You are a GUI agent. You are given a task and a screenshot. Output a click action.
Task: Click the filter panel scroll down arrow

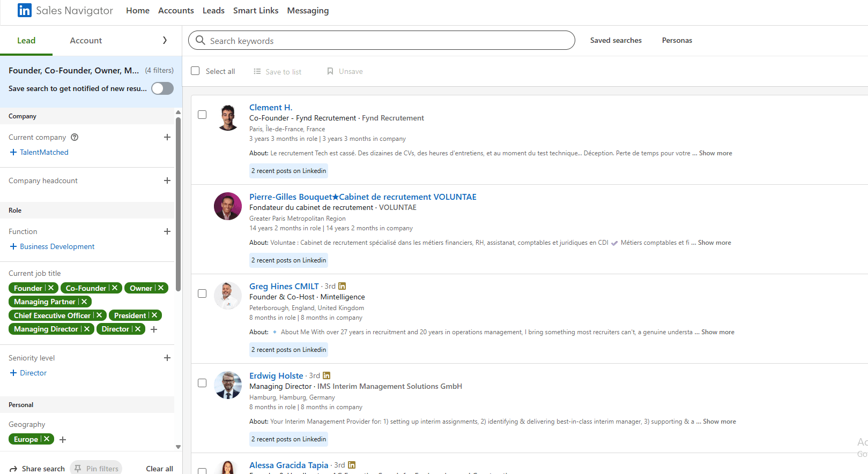click(178, 447)
